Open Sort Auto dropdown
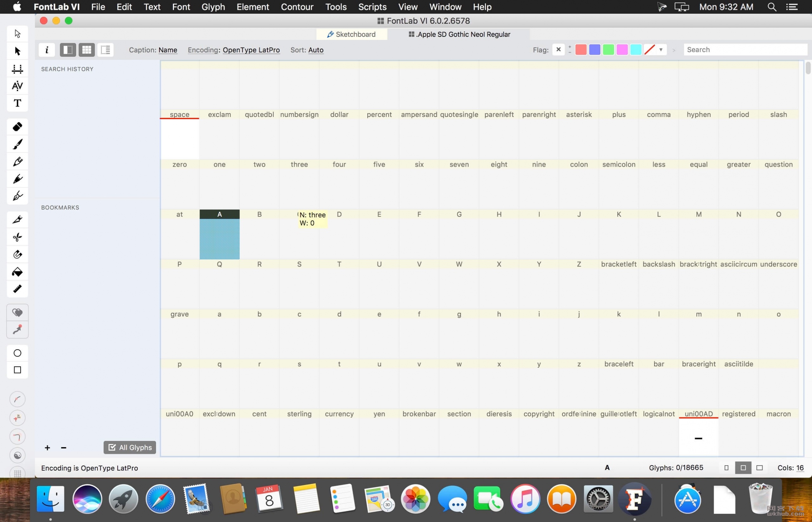This screenshot has width=812, height=522. [x=316, y=50]
